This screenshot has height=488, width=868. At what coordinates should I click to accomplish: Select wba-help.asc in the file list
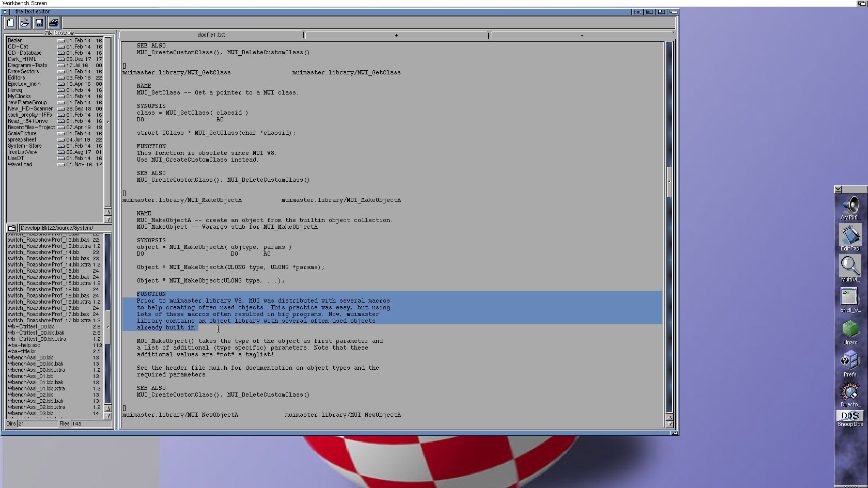point(24,345)
